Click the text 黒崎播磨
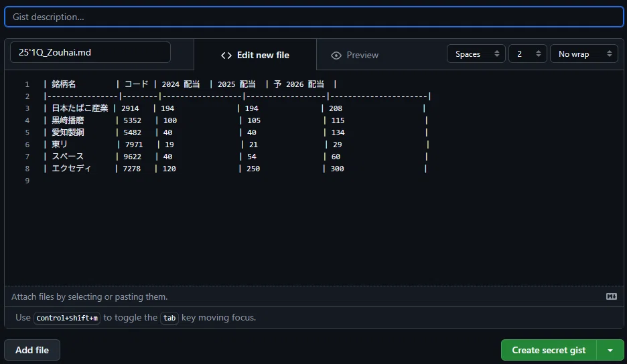This screenshot has height=364, width=627. click(68, 120)
